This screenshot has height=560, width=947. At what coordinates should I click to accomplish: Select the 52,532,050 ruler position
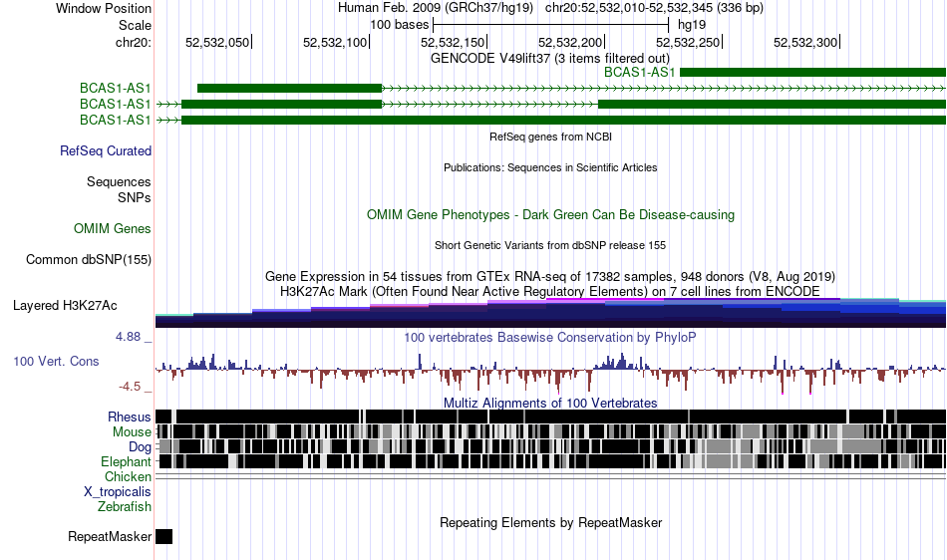(x=217, y=42)
